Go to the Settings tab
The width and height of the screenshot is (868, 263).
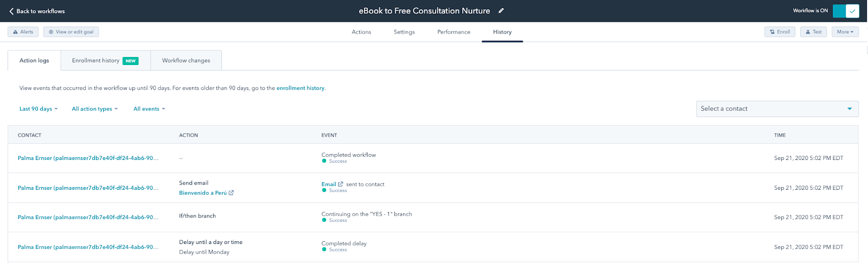click(404, 32)
